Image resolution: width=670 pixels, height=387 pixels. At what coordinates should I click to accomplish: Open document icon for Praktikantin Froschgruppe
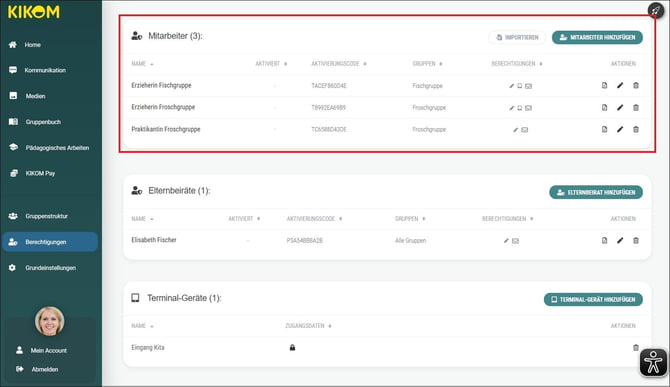pos(604,129)
